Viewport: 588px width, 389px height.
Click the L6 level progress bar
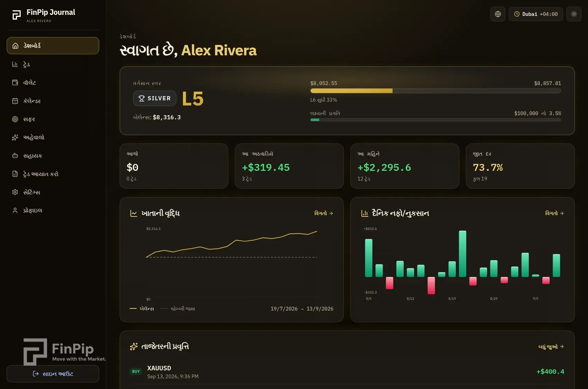pyautogui.click(x=435, y=91)
